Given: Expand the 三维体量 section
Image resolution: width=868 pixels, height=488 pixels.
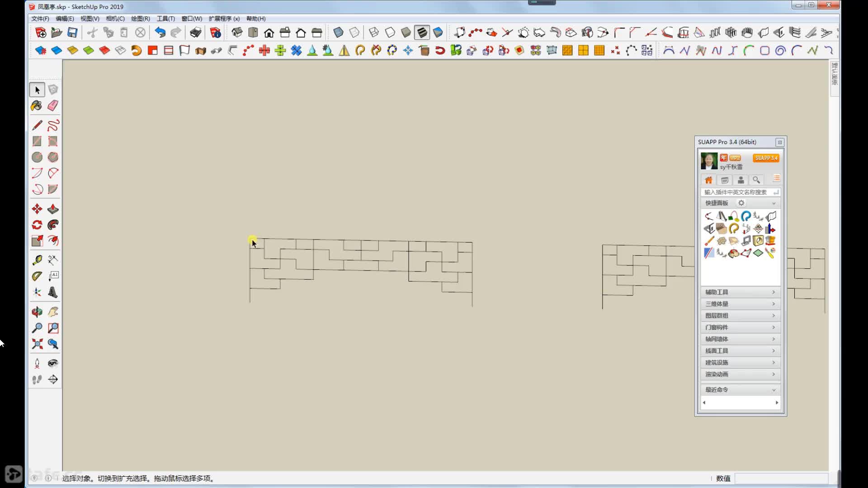Looking at the screenshot, I should click(x=740, y=304).
